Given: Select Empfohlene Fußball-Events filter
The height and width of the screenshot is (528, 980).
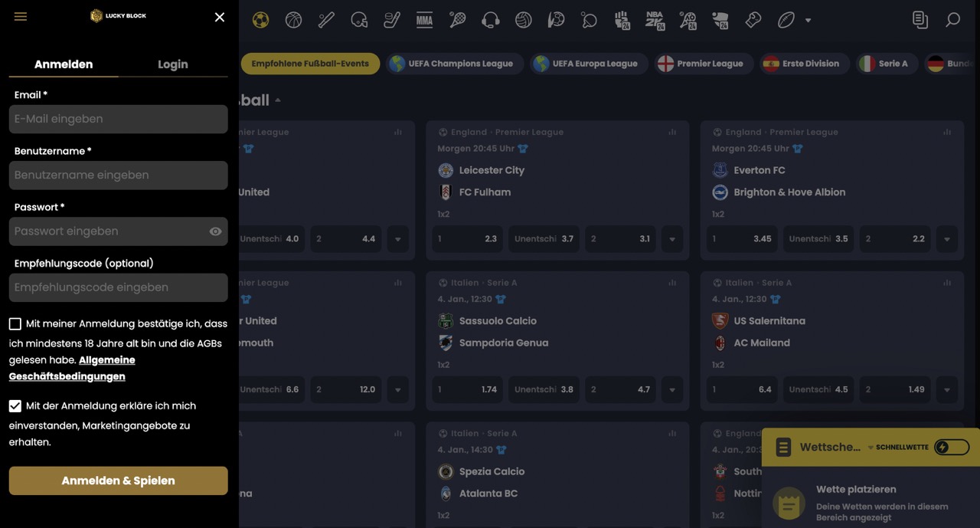Looking at the screenshot, I should pos(310,64).
